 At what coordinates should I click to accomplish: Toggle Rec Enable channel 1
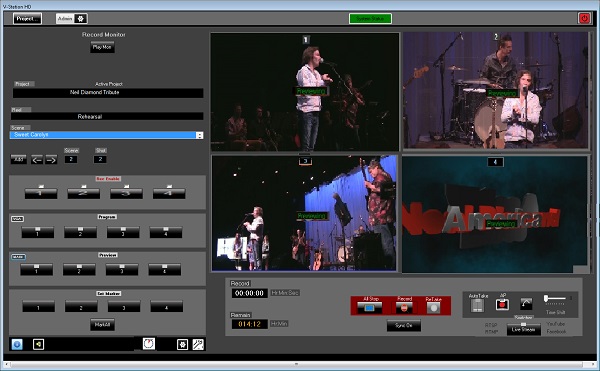click(x=41, y=193)
